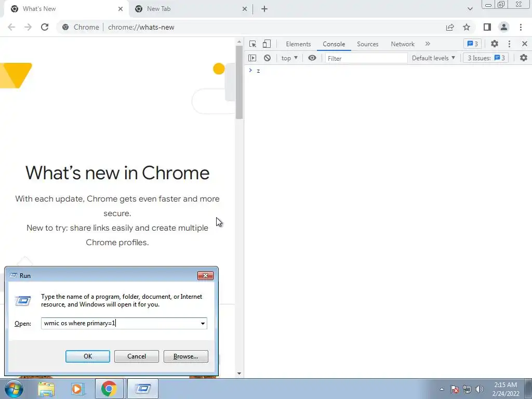Click the page vertical scrollbar thumb
The image size is (532, 399).
tap(239, 82)
